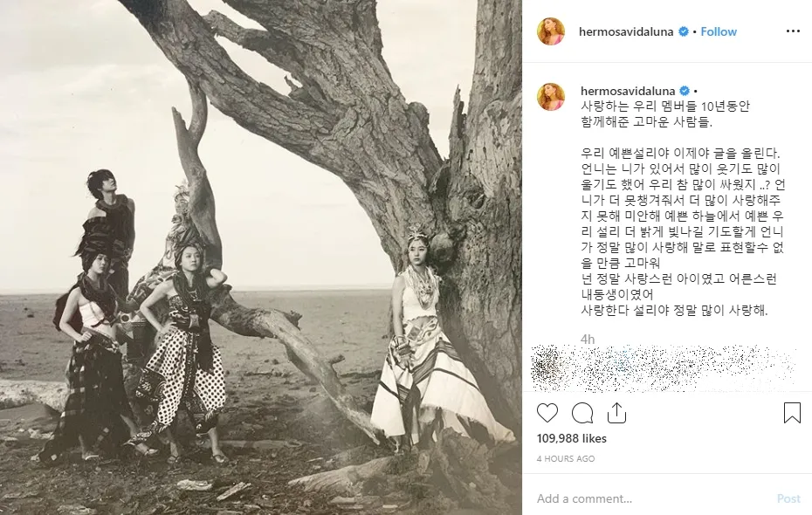
Task: Share the post with share icon
Action: pyautogui.click(x=616, y=413)
